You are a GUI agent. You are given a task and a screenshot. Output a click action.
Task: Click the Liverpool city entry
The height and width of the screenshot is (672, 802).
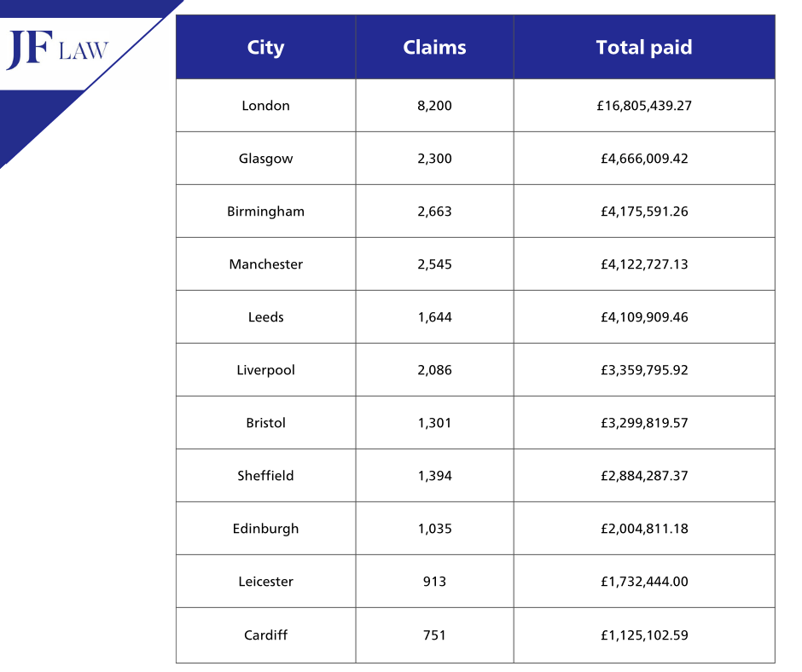click(x=265, y=370)
